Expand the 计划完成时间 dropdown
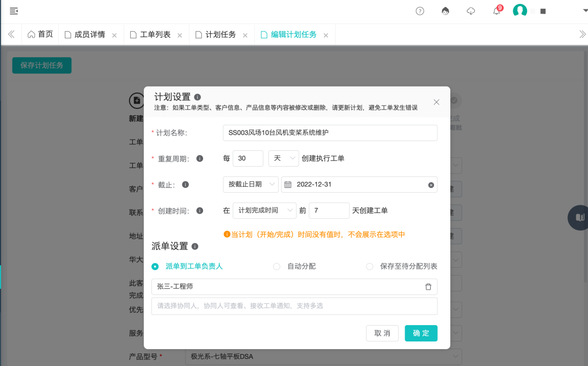This screenshot has width=588, height=366. tap(264, 210)
